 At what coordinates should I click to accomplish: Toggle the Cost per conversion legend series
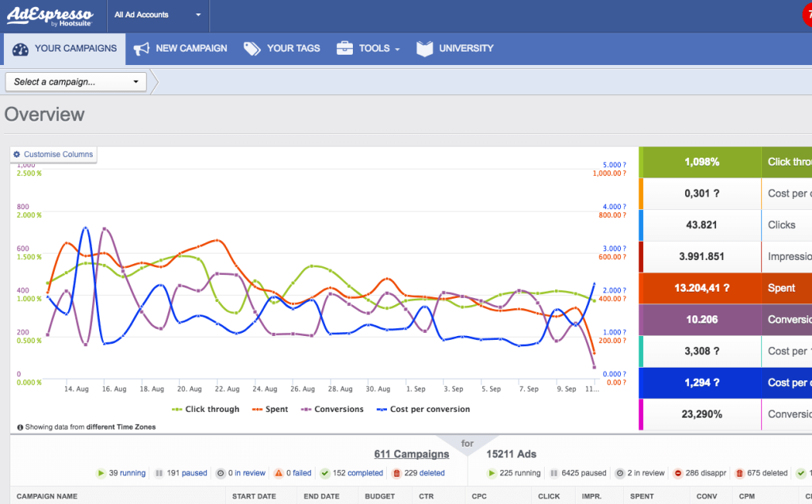coord(423,410)
